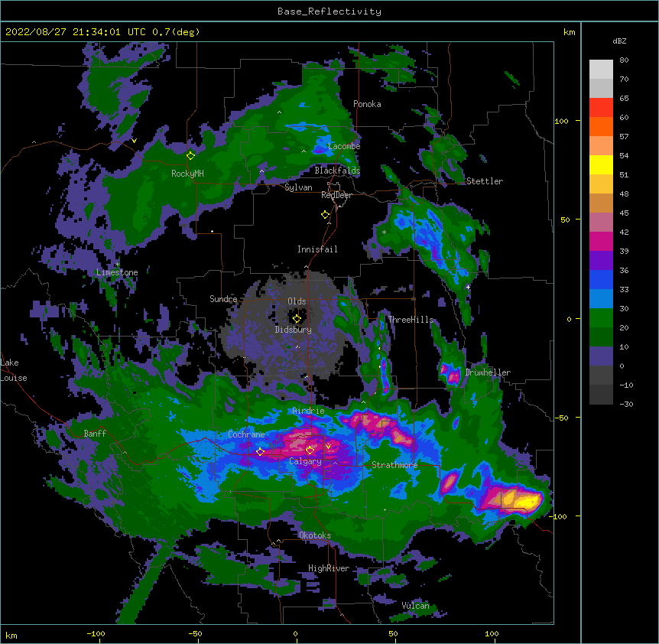
Task: Click the red 60-65 dBZ legend swatch
Action: (x=601, y=108)
